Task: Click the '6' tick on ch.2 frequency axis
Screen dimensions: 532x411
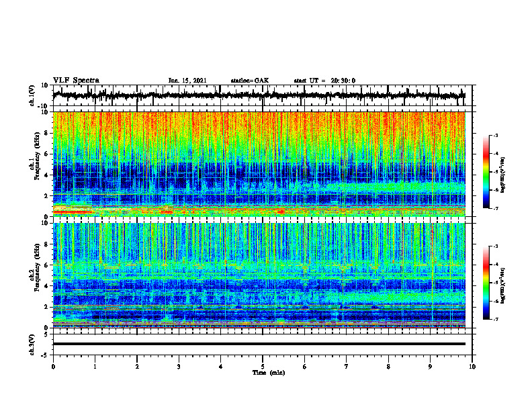Action: pos(48,265)
